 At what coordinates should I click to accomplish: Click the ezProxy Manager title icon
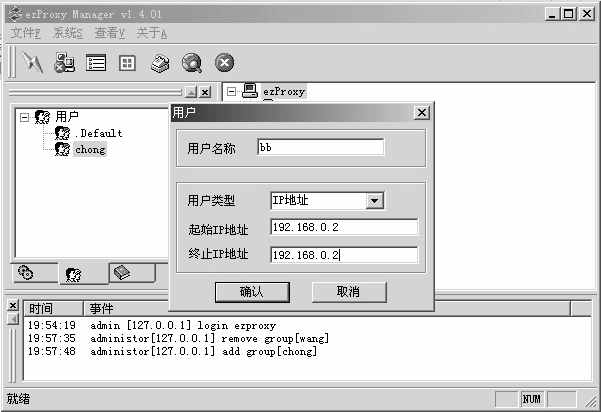pos(15,14)
